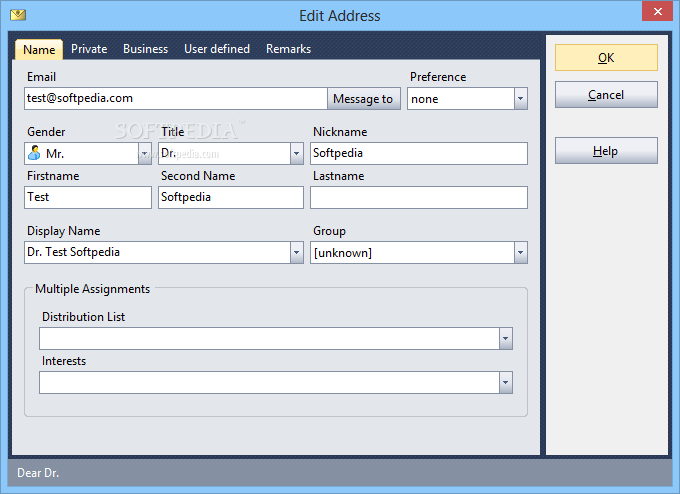Open the Remarks tab

pos(288,49)
